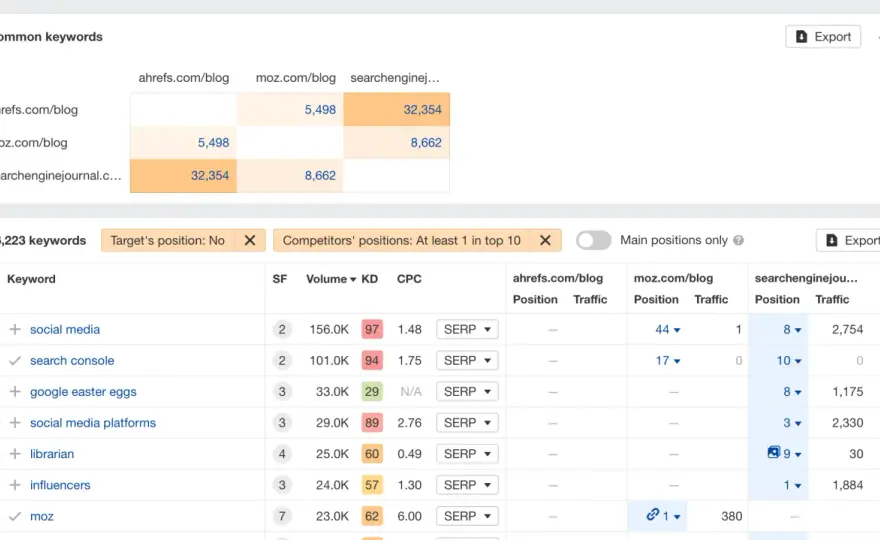Click 32,354 cell in searchenginejournal matrix row
Viewport: 880px width, 540px height.
[184, 176]
